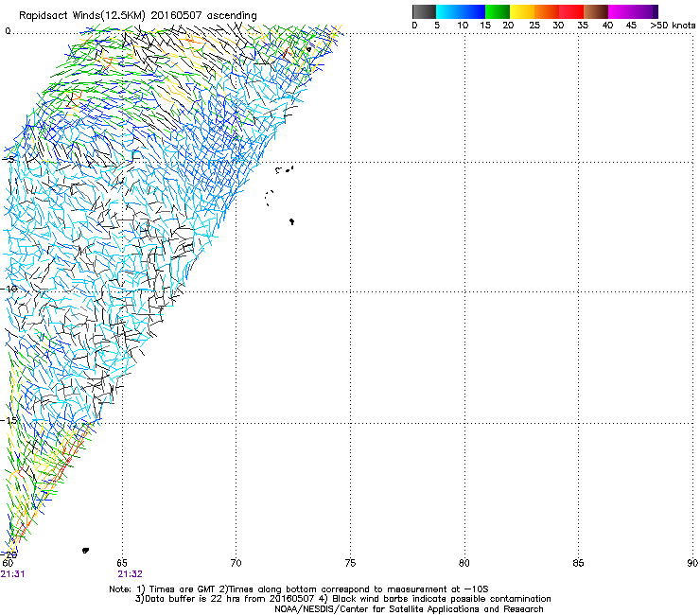This screenshot has width=700, height=615.
Task: Click the '30' legend scale label
Action: coord(558,26)
